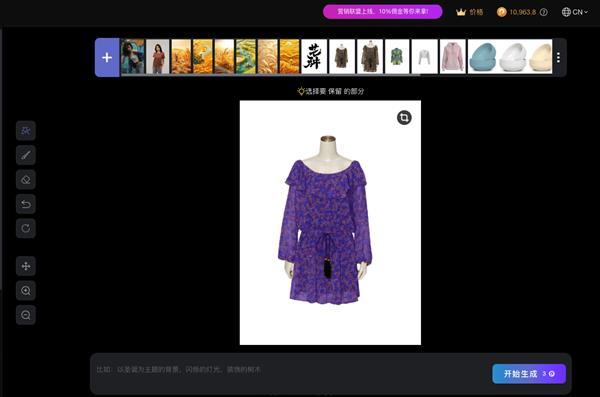Click the thumbnail strip horizontal scrollbar
Viewport: 600px width, 397px height.
pyautogui.click(x=271, y=75)
